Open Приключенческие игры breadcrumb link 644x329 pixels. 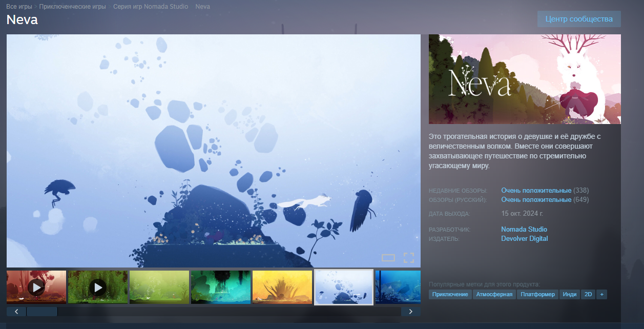(x=73, y=7)
